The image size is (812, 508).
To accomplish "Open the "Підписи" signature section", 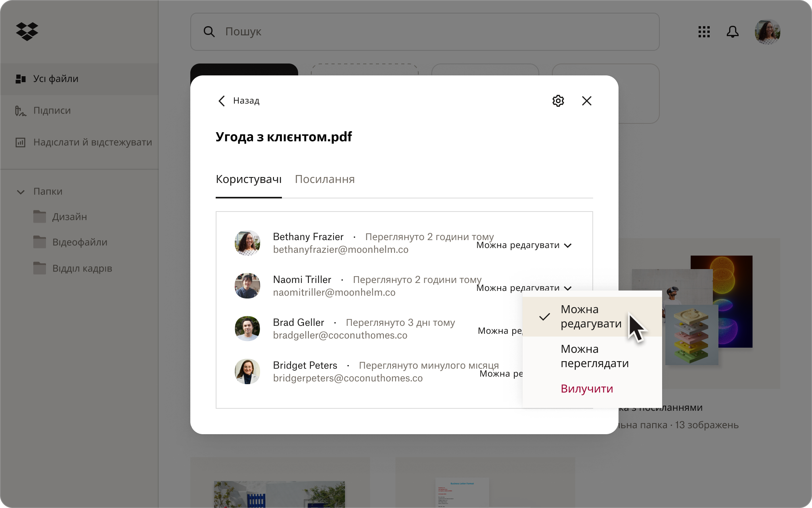I will [51, 110].
